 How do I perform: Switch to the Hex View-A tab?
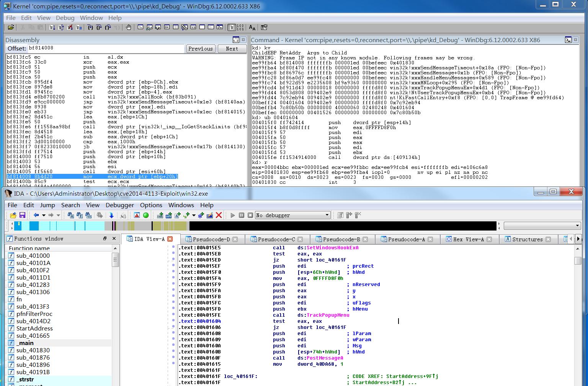(x=468, y=239)
